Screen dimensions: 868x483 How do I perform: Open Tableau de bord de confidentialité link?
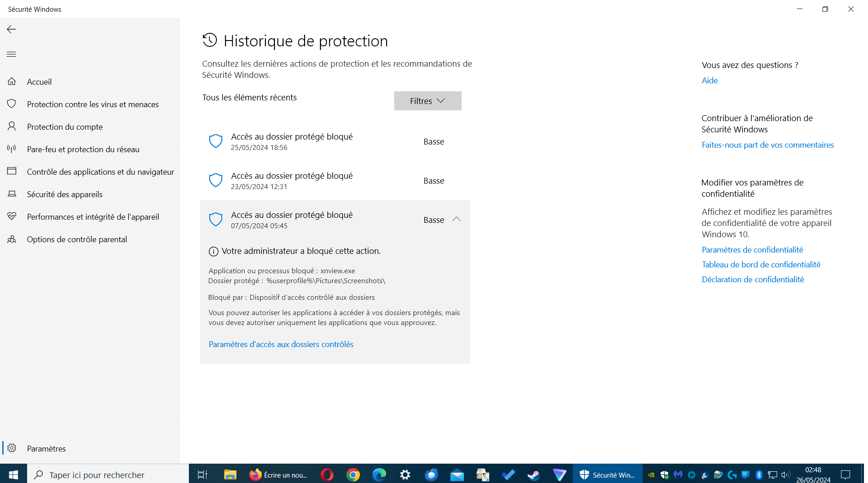(x=761, y=265)
